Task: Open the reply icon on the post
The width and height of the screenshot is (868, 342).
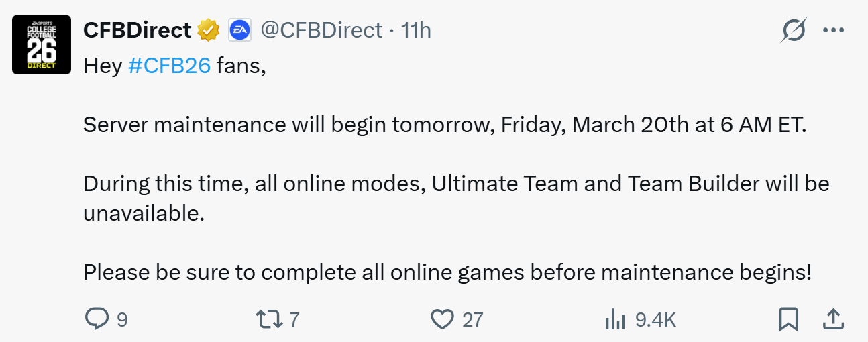Action: 97,319
